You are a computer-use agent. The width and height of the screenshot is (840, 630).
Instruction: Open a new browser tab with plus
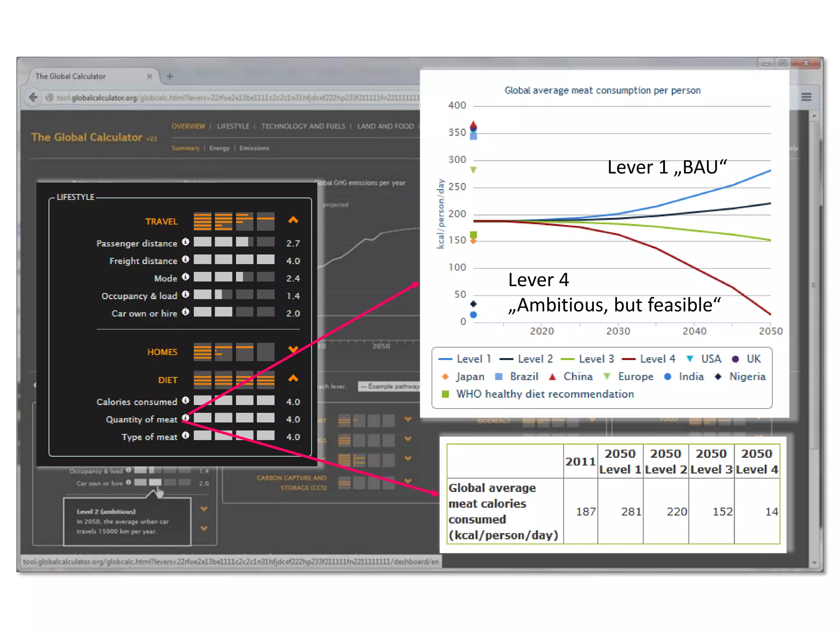(170, 76)
